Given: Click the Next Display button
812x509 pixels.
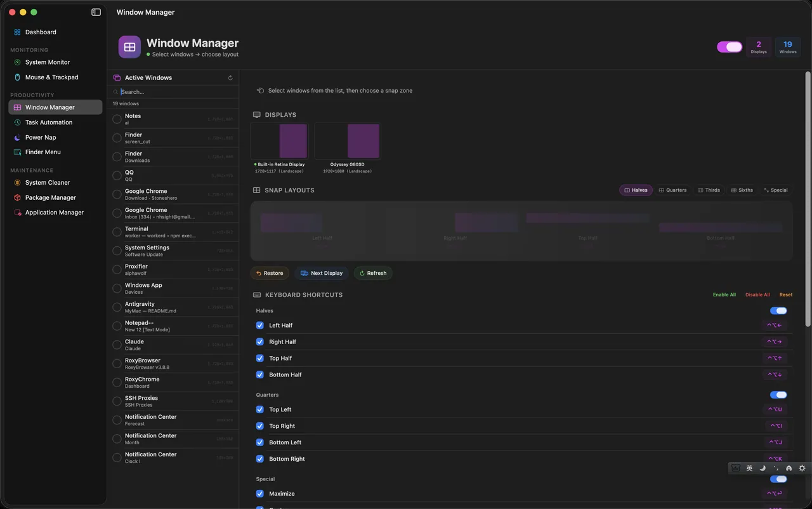Looking at the screenshot, I should coord(322,274).
